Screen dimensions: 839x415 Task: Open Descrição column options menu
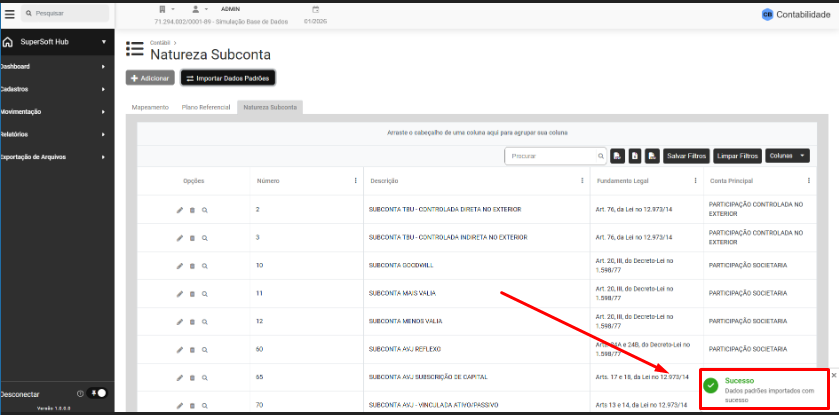[582, 181]
